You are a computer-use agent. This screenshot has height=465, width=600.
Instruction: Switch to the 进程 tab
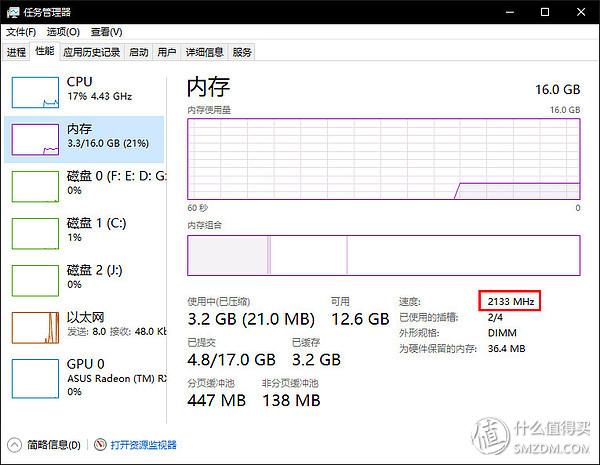click(16, 52)
